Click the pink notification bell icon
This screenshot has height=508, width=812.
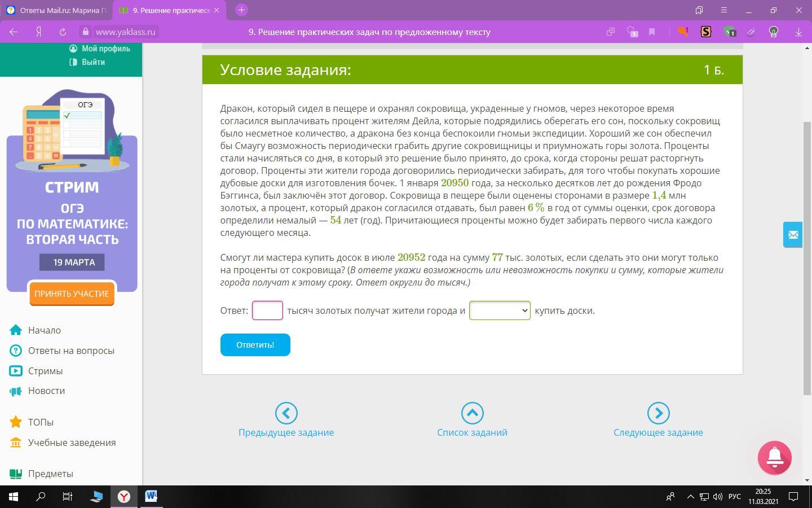(x=774, y=457)
